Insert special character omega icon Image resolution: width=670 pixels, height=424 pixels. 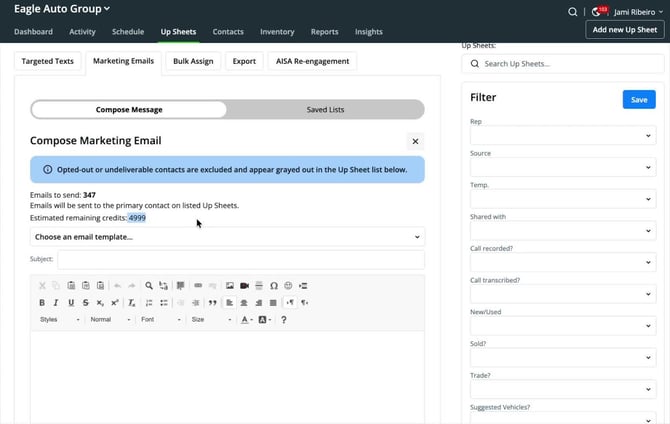[274, 286]
